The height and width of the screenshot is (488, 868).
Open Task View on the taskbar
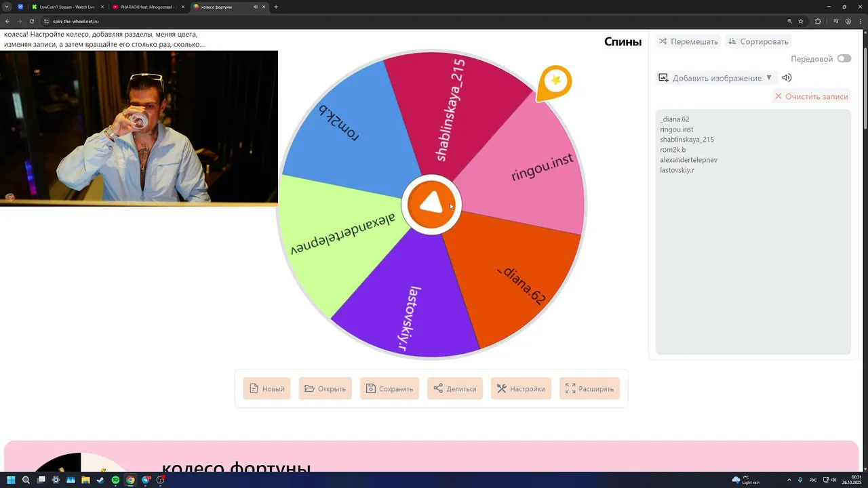[41, 480]
